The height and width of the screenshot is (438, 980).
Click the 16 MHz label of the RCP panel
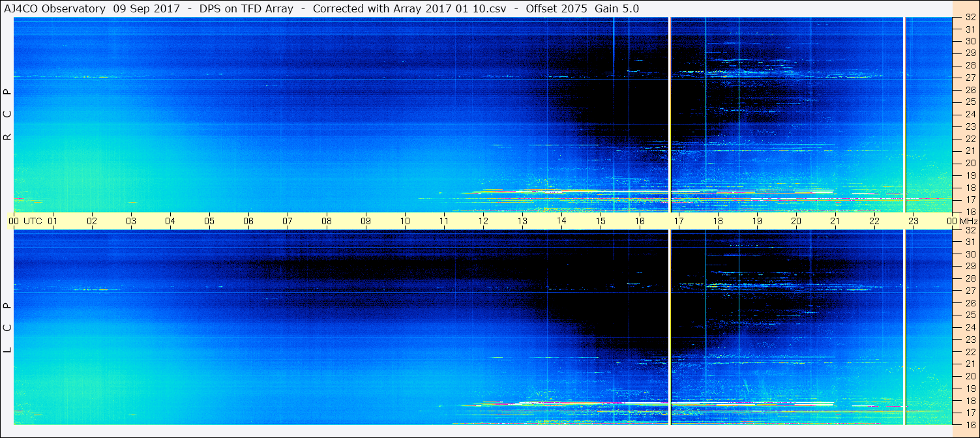(970, 212)
